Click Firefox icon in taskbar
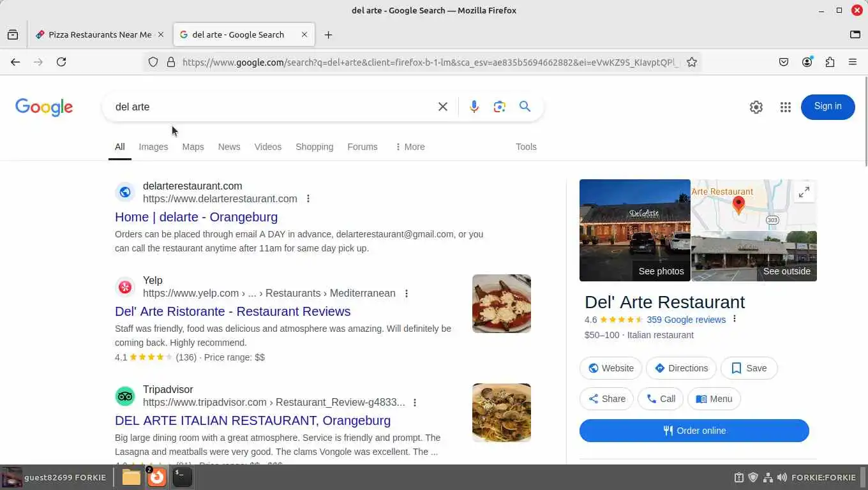 point(156,477)
